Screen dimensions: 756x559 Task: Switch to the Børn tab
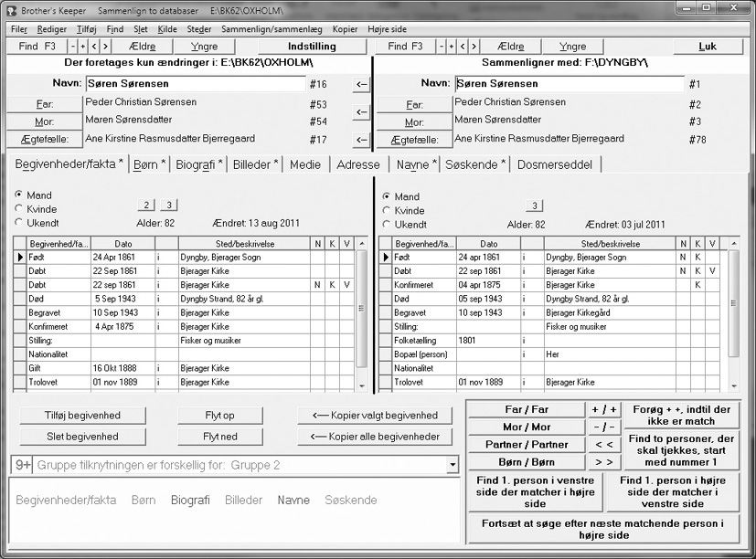pyautogui.click(x=149, y=164)
